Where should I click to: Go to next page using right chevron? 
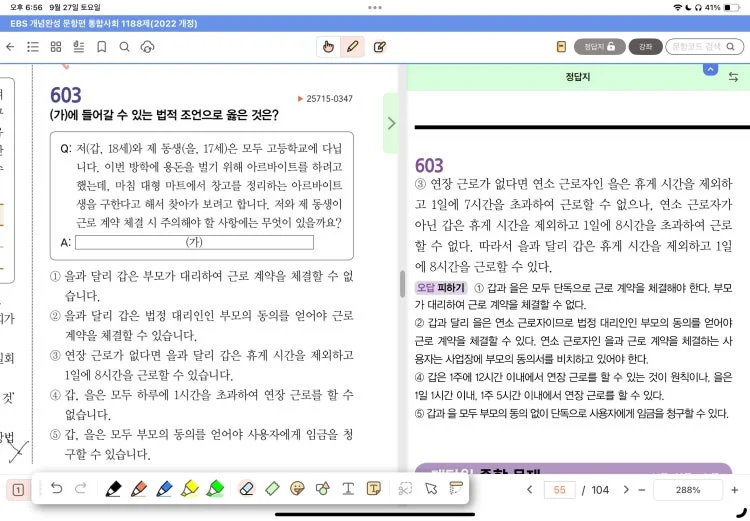pyautogui.click(x=627, y=490)
